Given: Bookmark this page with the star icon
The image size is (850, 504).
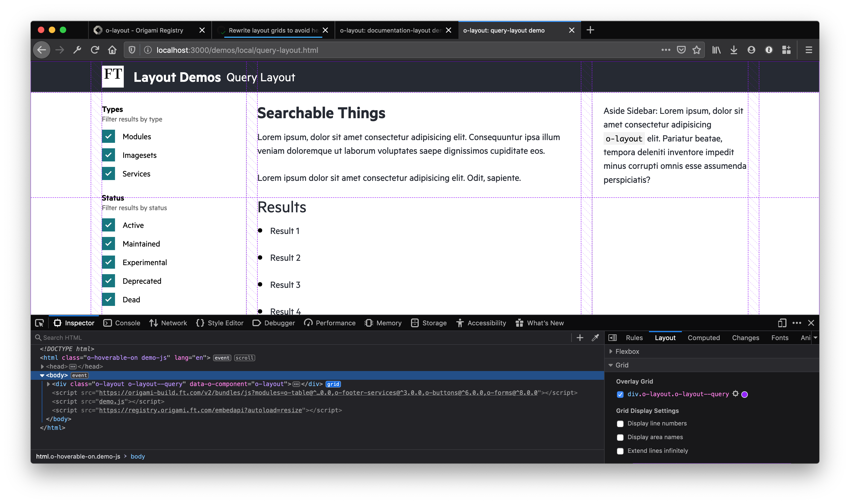Looking at the screenshot, I should tap(696, 50).
